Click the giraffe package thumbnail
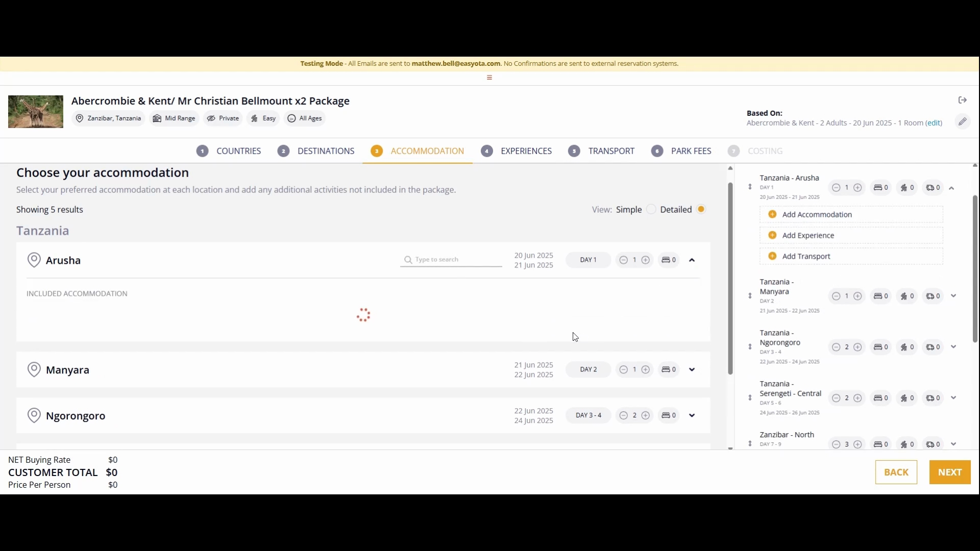The image size is (980, 551). (x=36, y=112)
